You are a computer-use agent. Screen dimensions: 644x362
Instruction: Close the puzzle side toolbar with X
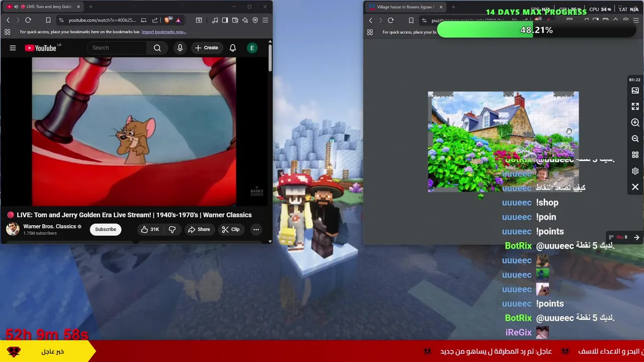(x=635, y=187)
